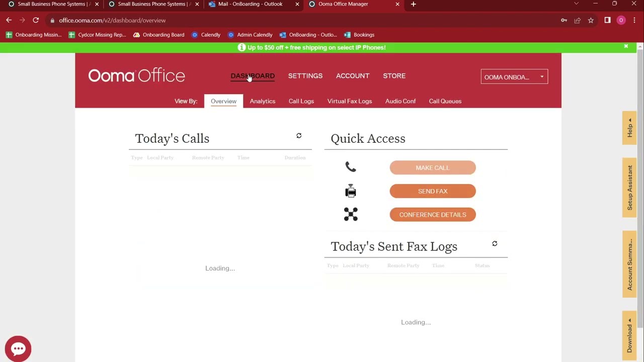Viewport: 644px width, 362px height.
Task: Expand the Account Summary side panel
Action: [x=629, y=264]
